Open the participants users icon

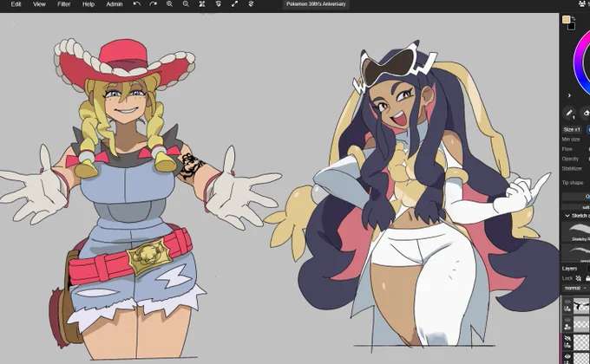583,3
